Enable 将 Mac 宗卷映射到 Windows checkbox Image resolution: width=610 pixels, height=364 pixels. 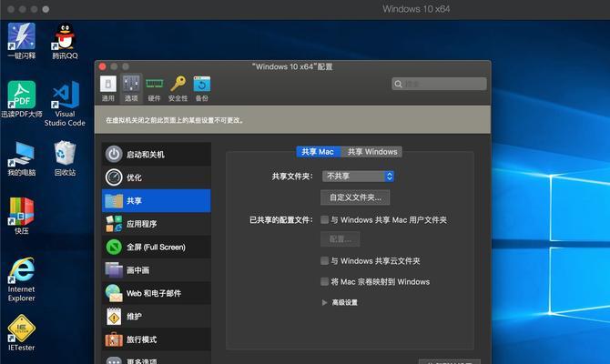(x=324, y=281)
